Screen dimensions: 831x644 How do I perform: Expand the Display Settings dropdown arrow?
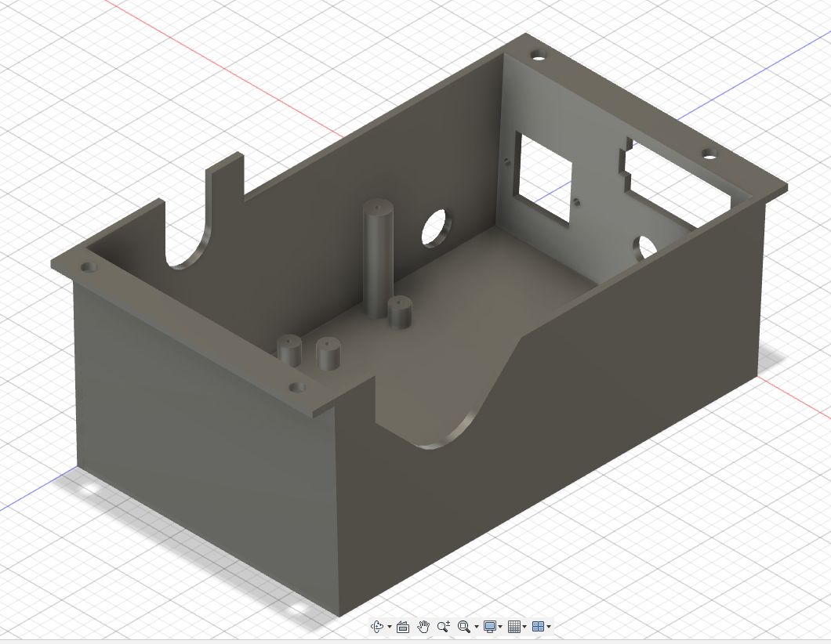point(500,627)
